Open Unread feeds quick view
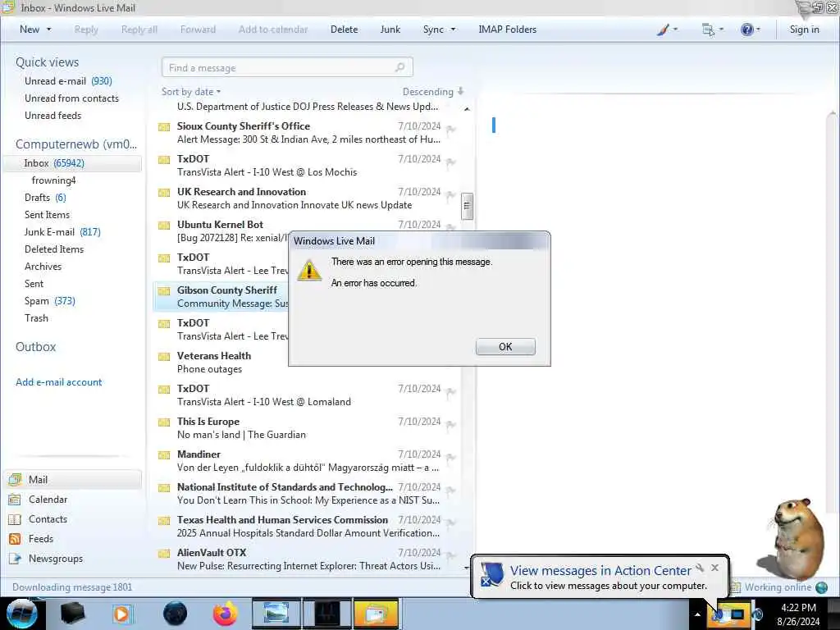Viewport: 840px width, 630px height. (x=53, y=115)
